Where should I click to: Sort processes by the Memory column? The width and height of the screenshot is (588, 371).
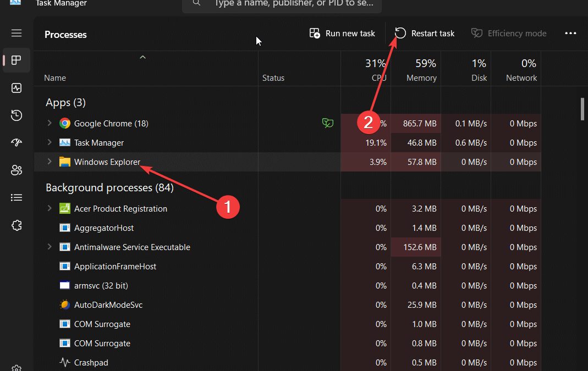point(421,77)
